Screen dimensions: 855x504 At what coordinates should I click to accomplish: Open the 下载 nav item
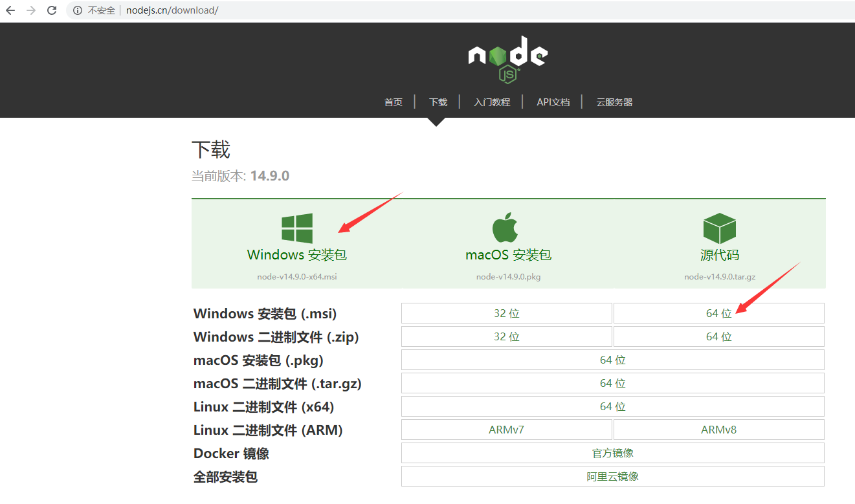pos(438,102)
